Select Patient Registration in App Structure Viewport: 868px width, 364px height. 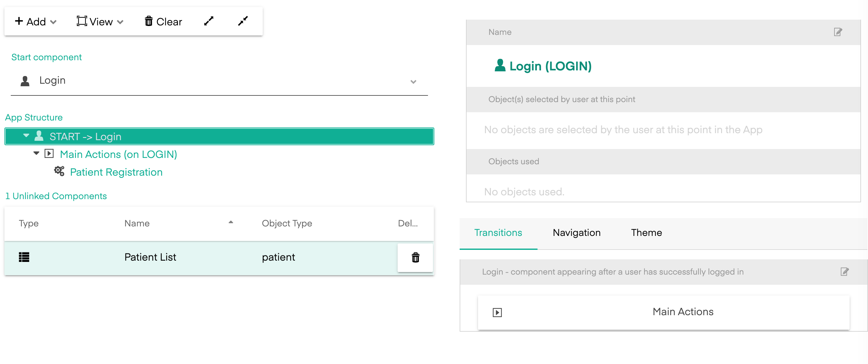(116, 172)
